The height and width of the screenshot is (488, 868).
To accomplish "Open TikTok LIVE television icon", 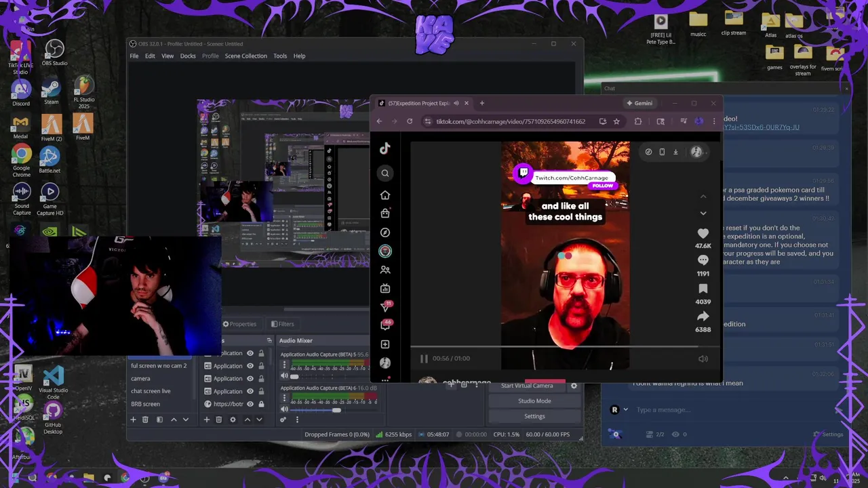I will click(384, 288).
